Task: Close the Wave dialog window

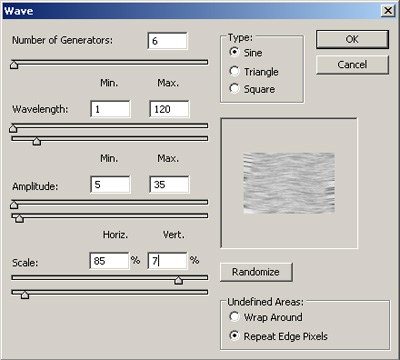Action: [388, 11]
